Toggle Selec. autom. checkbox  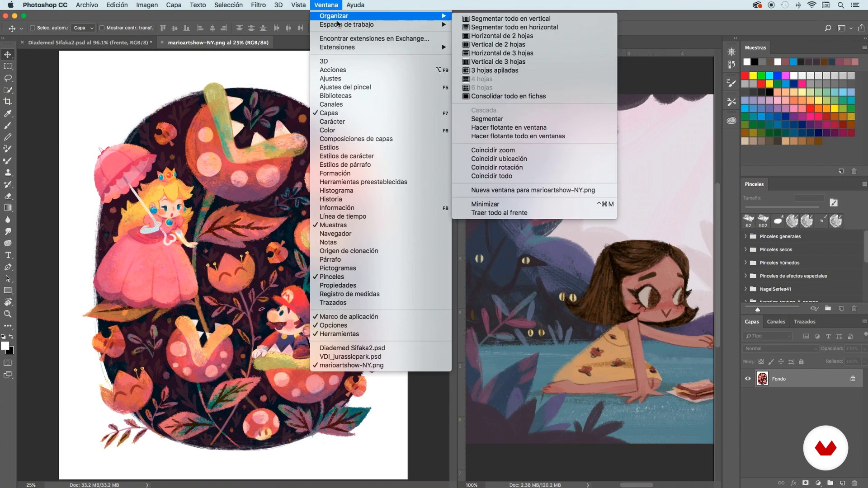pyautogui.click(x=33, y=28)
